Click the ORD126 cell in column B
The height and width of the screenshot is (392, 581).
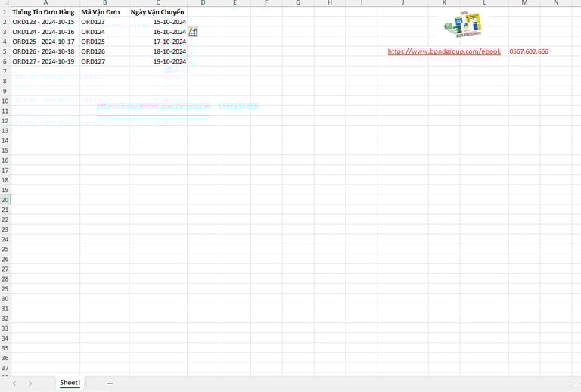click(104, 51)
